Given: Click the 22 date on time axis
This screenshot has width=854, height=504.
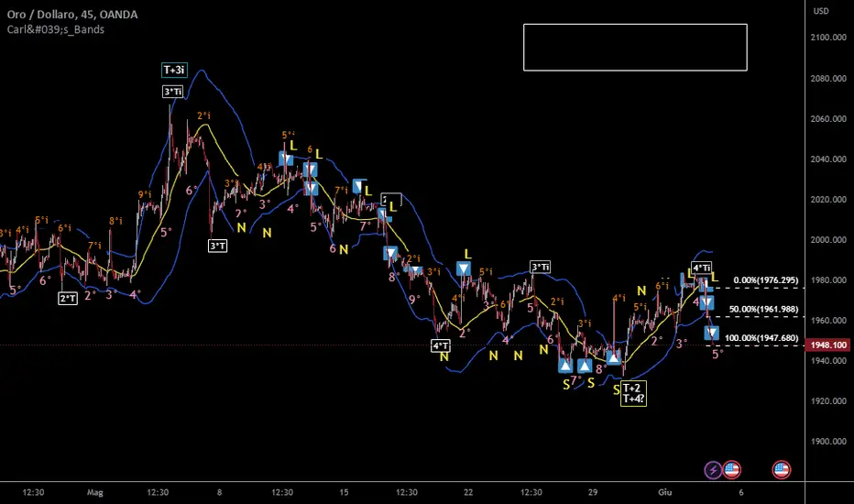Looking at the screenshot, I should pyautogui.click(x=468, y=492).
